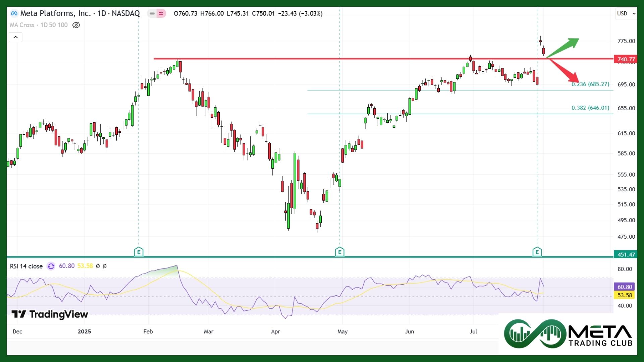Click the July earnings E marker
This screenshot has height=362, width=644.
(537, 252)
